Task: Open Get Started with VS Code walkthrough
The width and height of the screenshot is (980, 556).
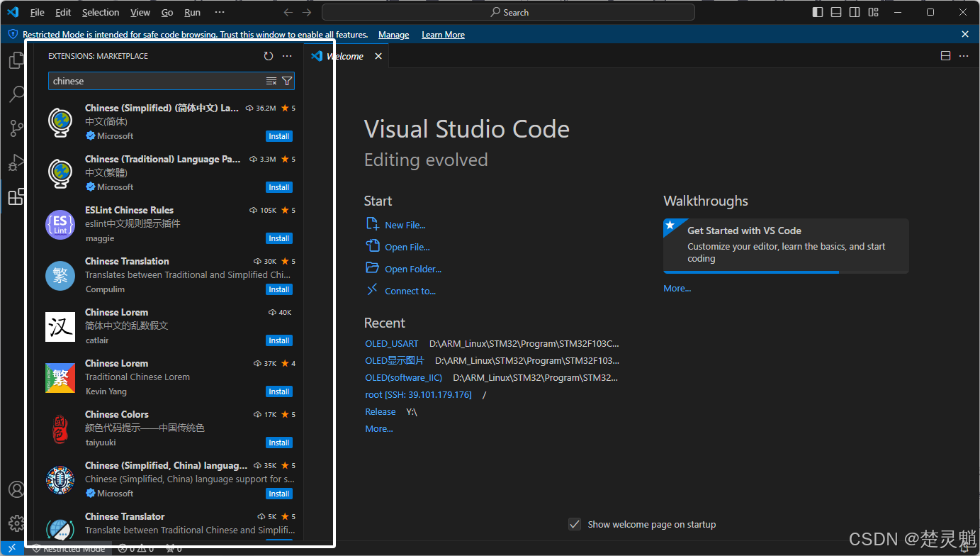Action: pyautogui.click(x=786, y=245)
